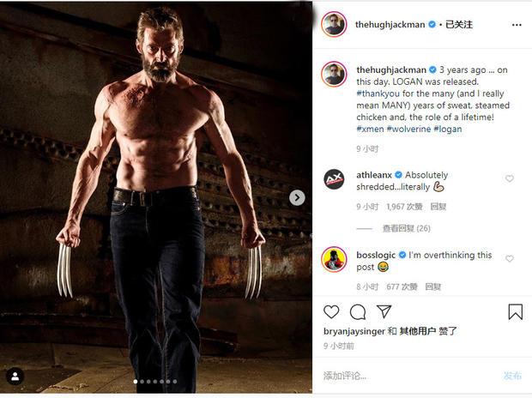Open the #wolverine hashtag link
Viewport: 532px width, 398px height.
click(x=408, y=129)
